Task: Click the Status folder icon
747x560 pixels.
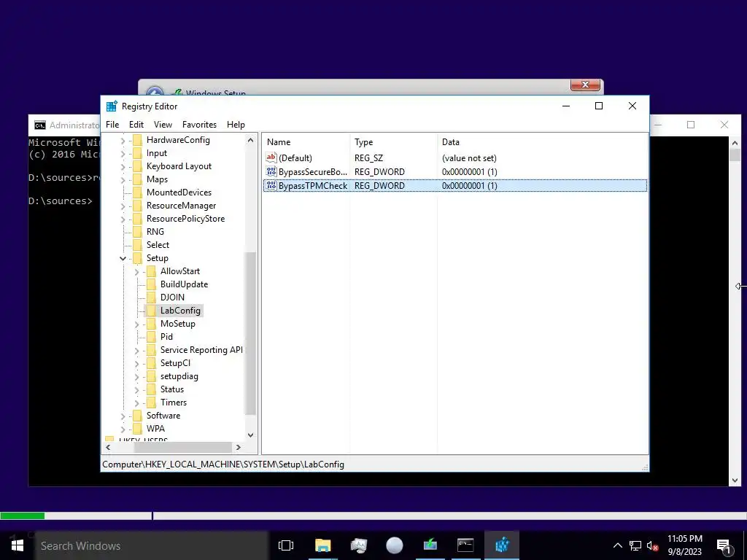Action: [152, 389]
